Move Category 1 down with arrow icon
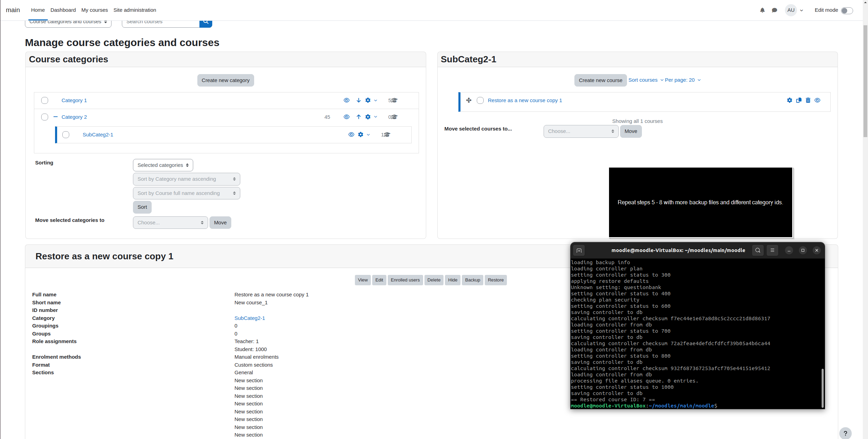 click(x=358, y=100)
